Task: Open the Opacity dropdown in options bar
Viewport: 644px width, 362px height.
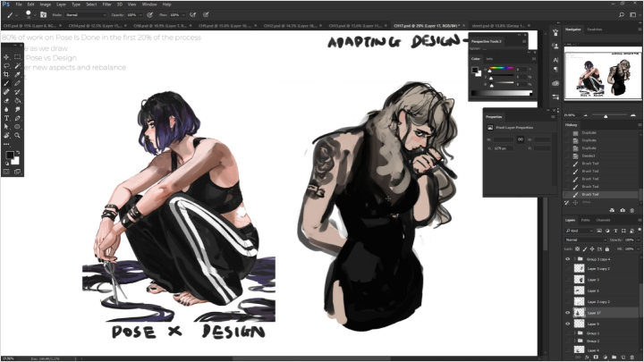Action: click(x=140, y=15)
